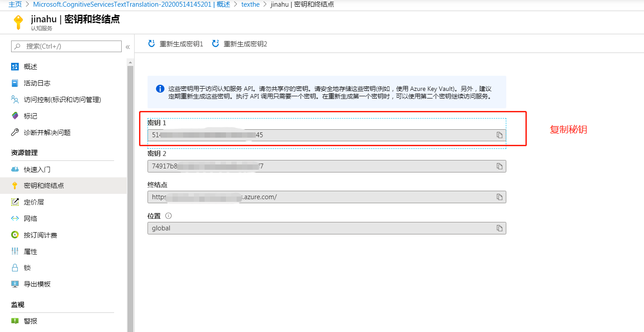This screenshot has height=332, width=644.
Task: Click the 警报 alert icon
Action: click(x=15, y=321)
